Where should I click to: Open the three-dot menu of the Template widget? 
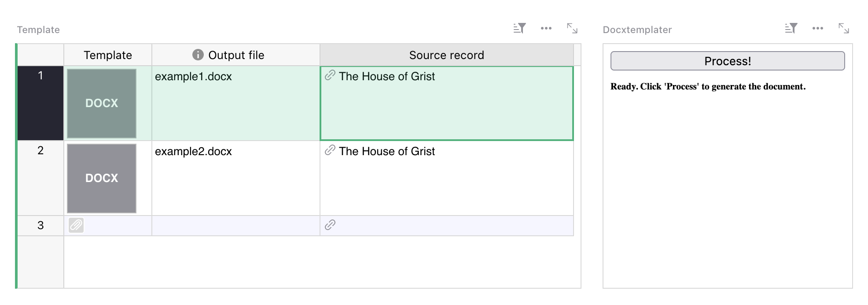click(x=546, y=28)
